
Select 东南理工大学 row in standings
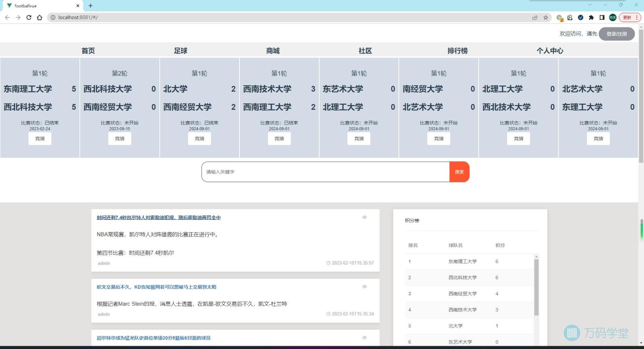click(x=469, y=262)
